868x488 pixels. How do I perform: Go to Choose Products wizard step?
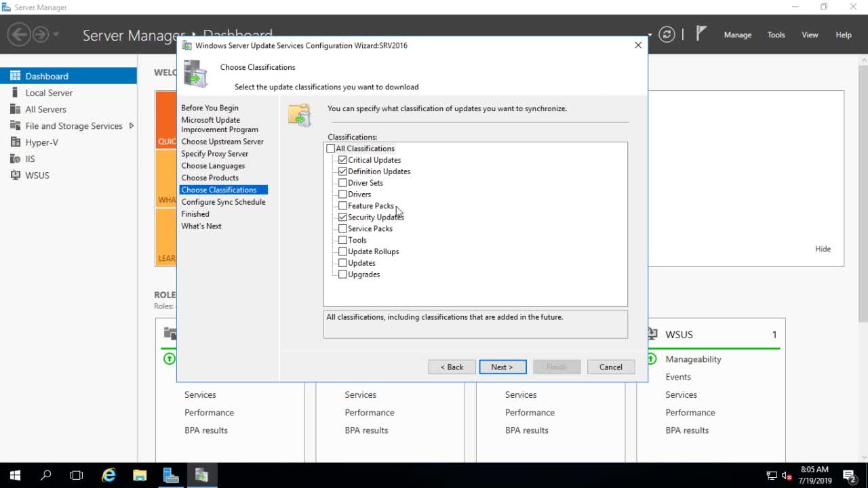click(210, 178)
